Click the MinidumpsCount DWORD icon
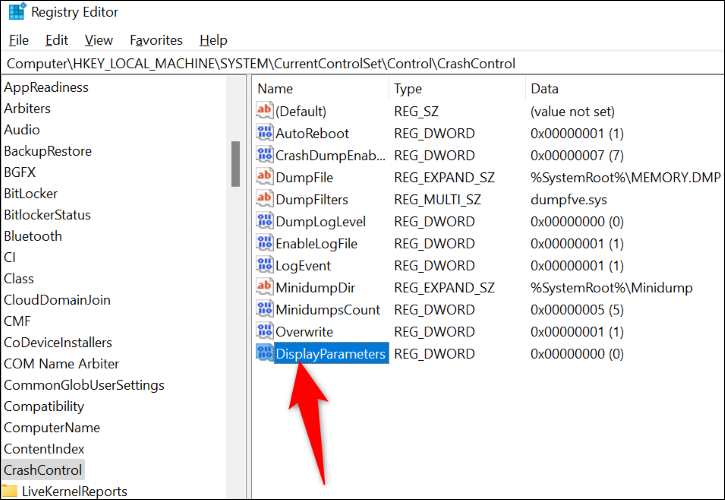725x500 pixels. pos(264,309)
